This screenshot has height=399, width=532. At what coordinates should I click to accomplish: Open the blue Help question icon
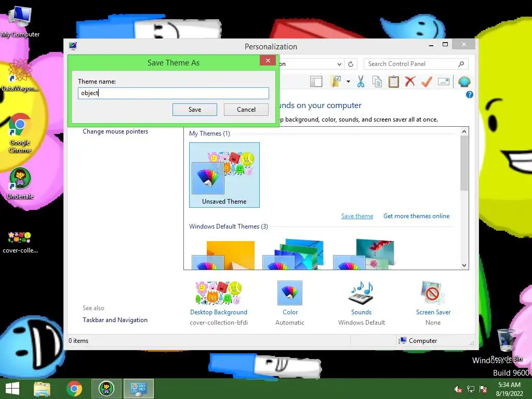point(470,95)
